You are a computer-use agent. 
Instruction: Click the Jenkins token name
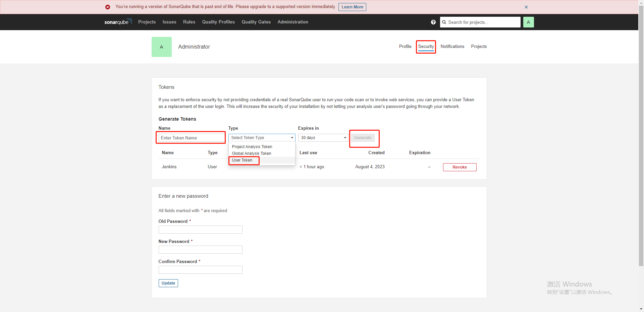coord(169,167)
